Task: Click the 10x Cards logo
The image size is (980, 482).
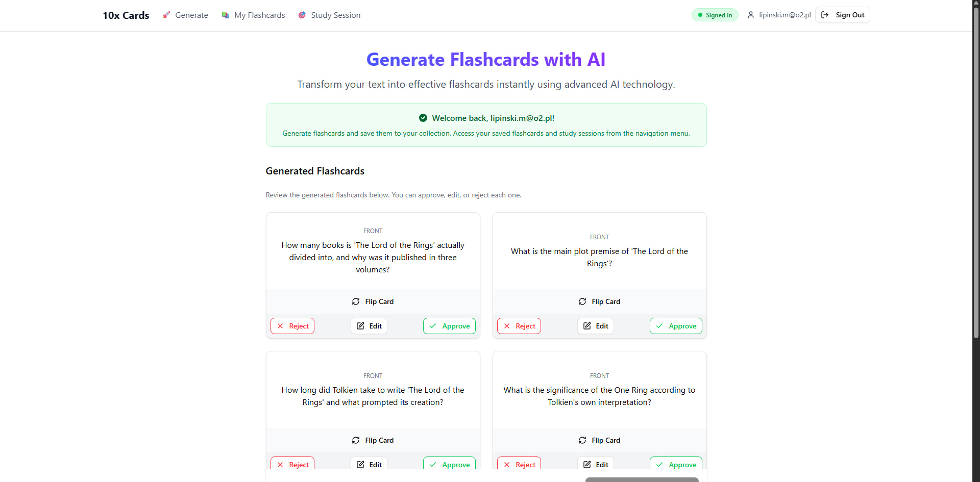Action: [126, 15]
